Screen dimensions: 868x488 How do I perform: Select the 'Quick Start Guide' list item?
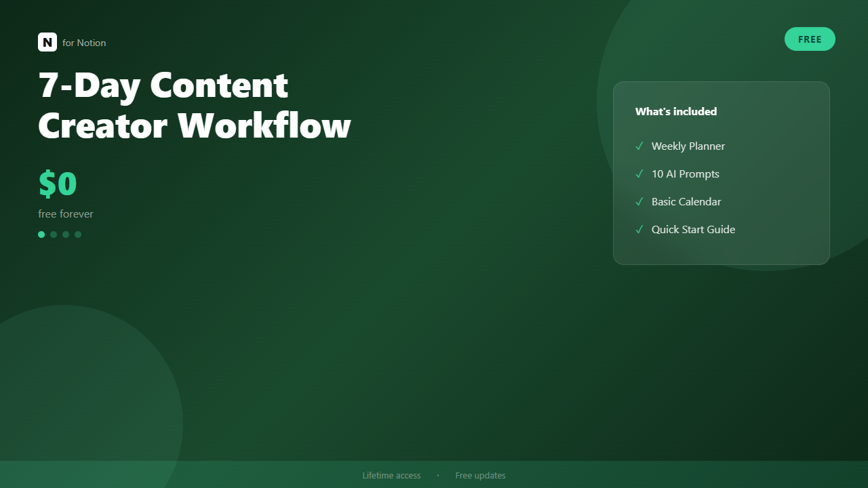(693, 229)
